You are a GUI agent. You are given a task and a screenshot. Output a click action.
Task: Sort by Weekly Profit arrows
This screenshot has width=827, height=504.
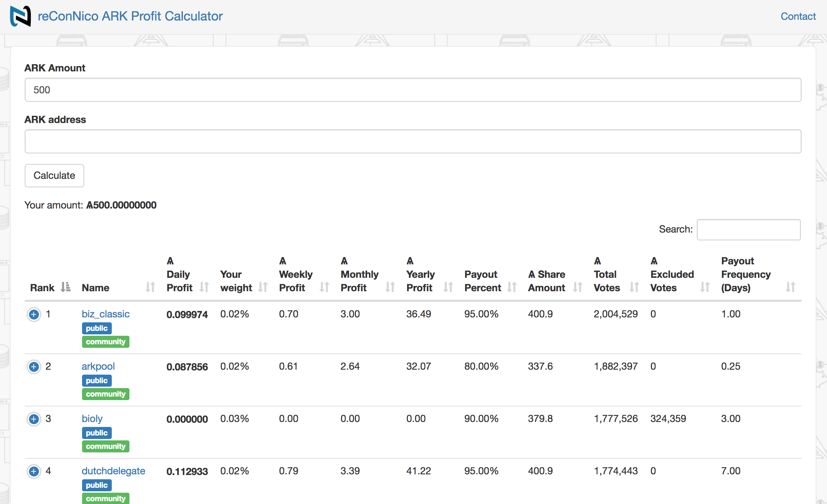324,287
